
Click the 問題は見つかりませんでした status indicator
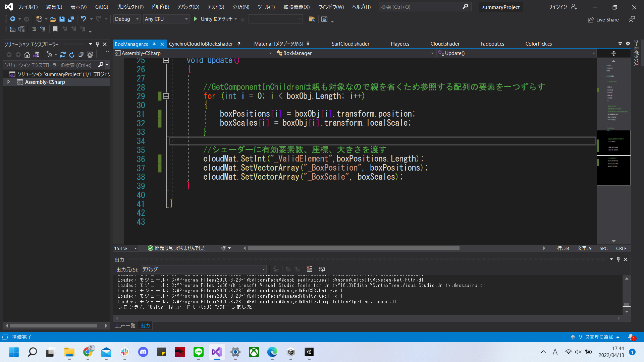tap(177, 248)
